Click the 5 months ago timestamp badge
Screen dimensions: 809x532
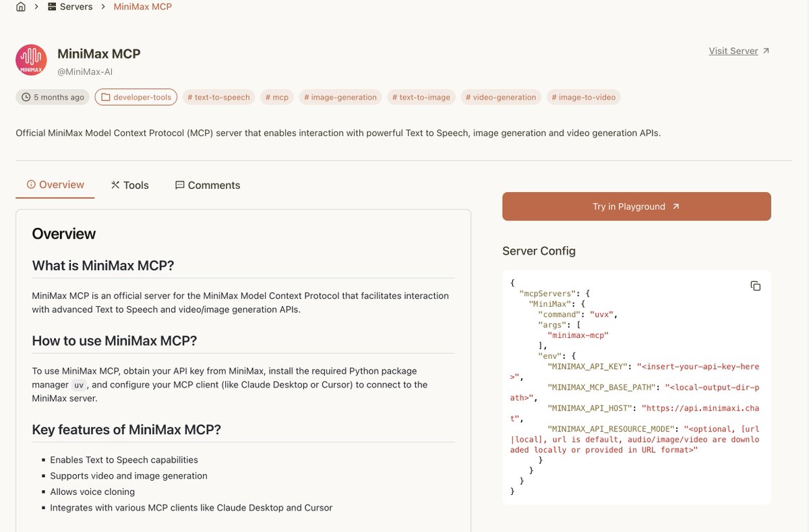53,97
